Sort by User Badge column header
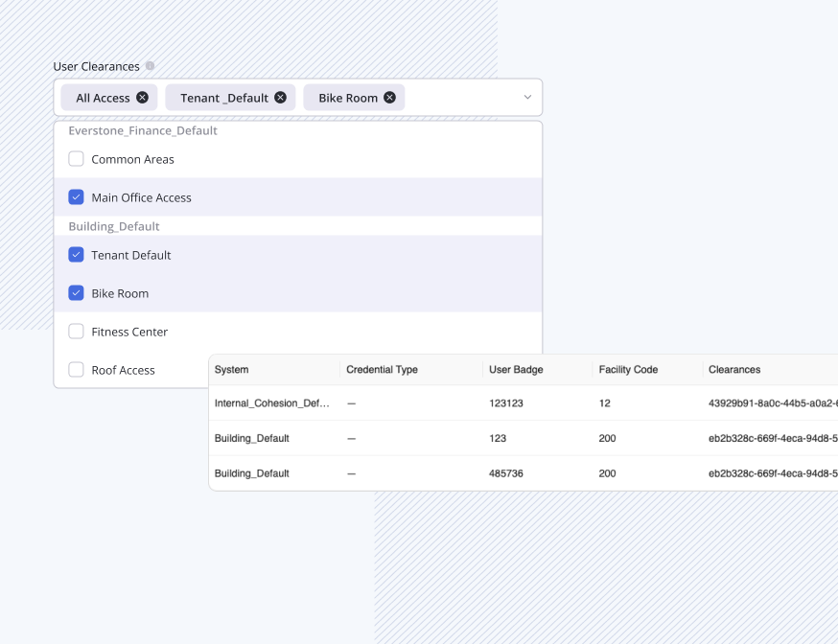838x644 pixels. (x=516, y=370)
